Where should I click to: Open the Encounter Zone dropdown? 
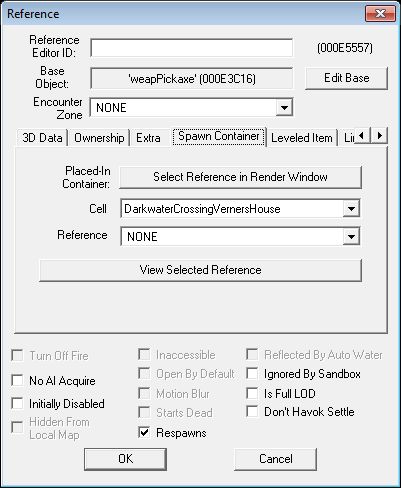click(284, 108)
